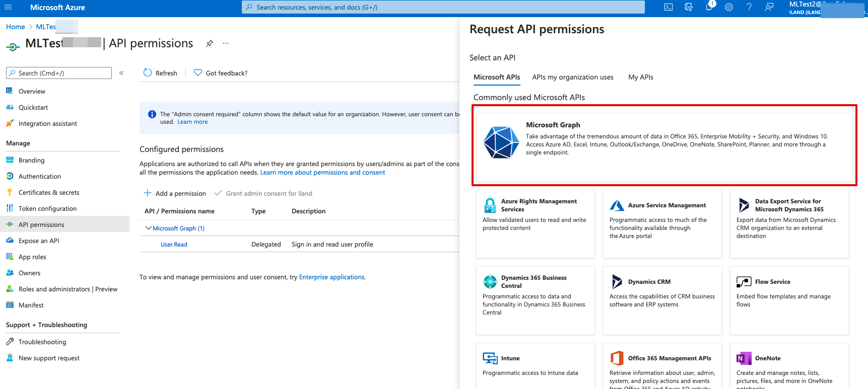Select the Microsoft Graph API card
Screen dimensions: 868x389
click(664, 146)
